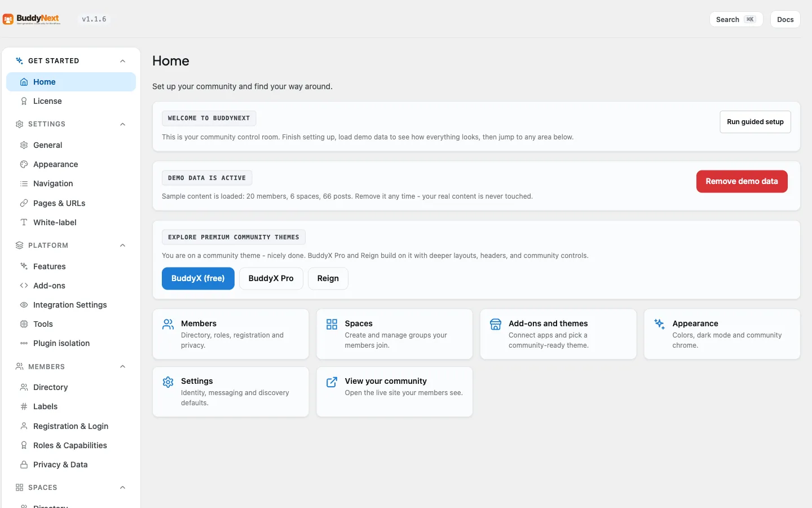The width and height of the screenshot is (812, 508).
Task: Click the White-label text icon
Action: [x=24, y=222]
